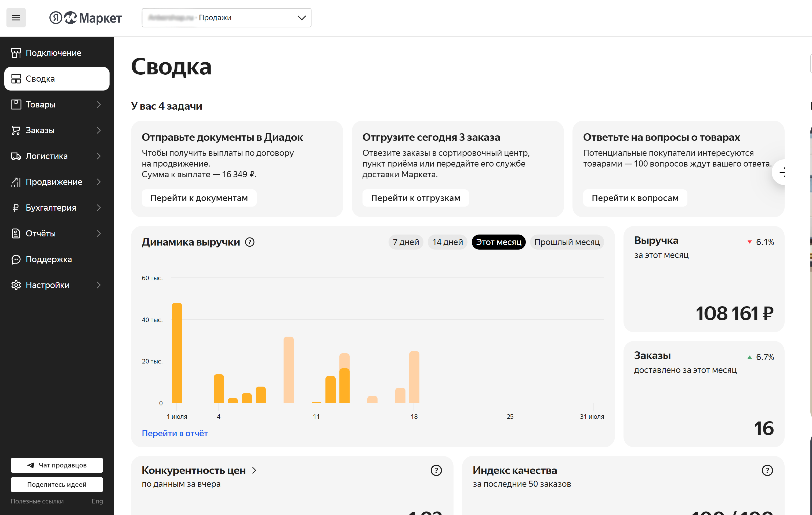This screenshot has height=515, width=812.
Task: Click the Чат продавцов button
Action: (57, 465)
